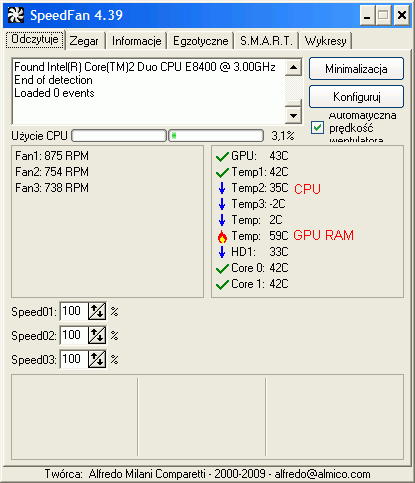Click the blue down arrow beside Temp: 2C
Image resolution: width=415 pixels, height=483 pixels.
222,220
